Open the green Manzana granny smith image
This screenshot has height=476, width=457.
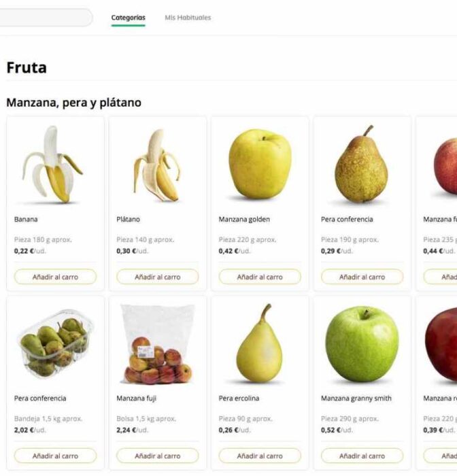tap(362, 343)
